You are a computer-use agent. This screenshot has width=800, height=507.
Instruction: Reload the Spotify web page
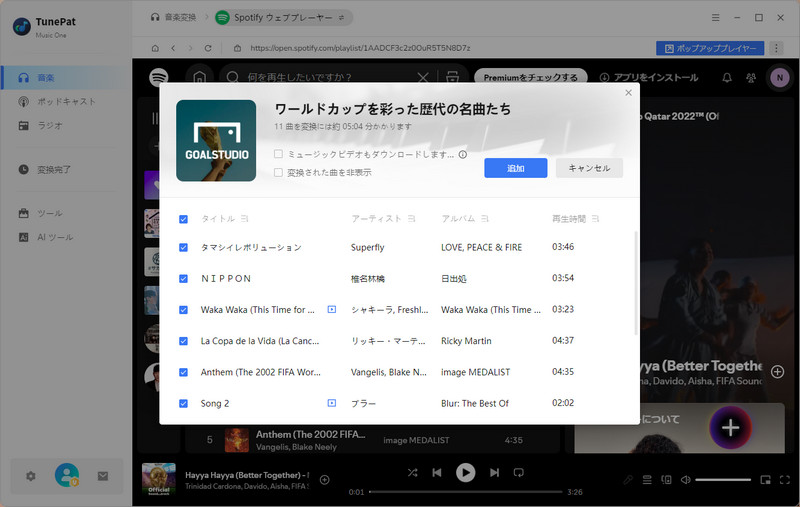point(208,48)
